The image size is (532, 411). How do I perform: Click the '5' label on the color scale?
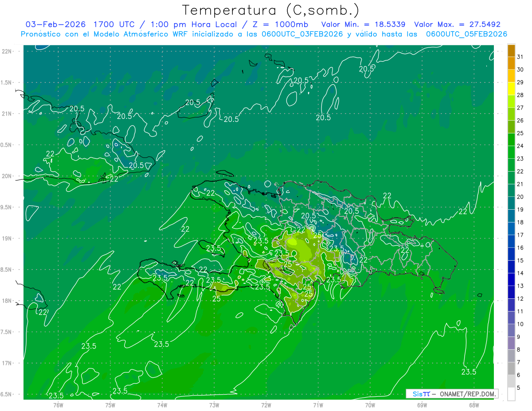[518, 388]
